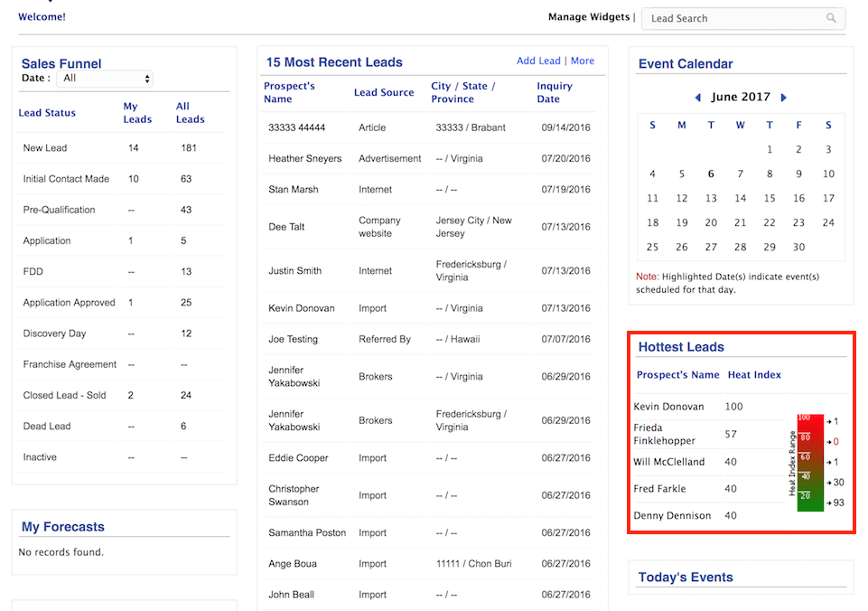Open Manage Widgets
Screen dimensions: 868x611
588,16
